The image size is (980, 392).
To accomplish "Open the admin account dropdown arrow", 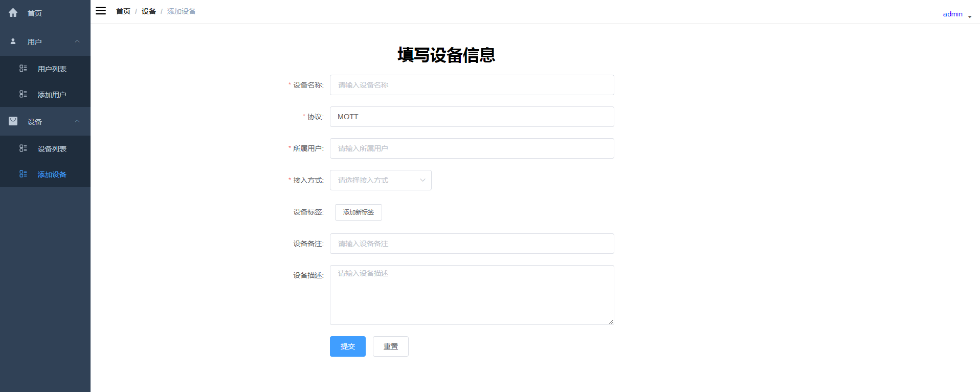I will click(x=969, y=17).
